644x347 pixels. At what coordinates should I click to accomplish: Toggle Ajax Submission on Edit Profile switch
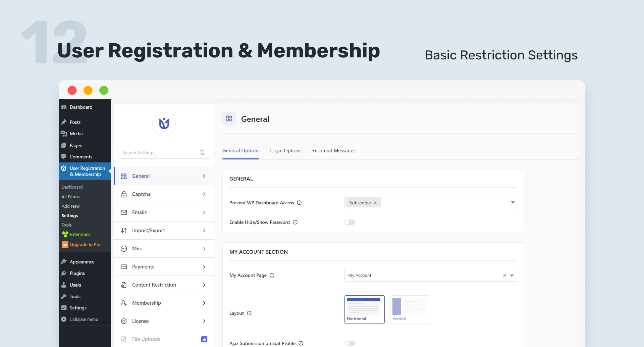350,343
